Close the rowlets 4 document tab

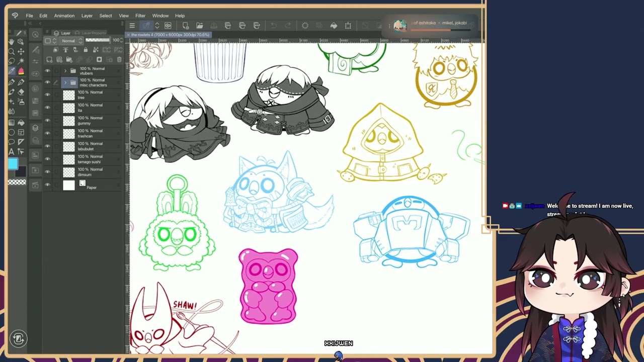128,35
